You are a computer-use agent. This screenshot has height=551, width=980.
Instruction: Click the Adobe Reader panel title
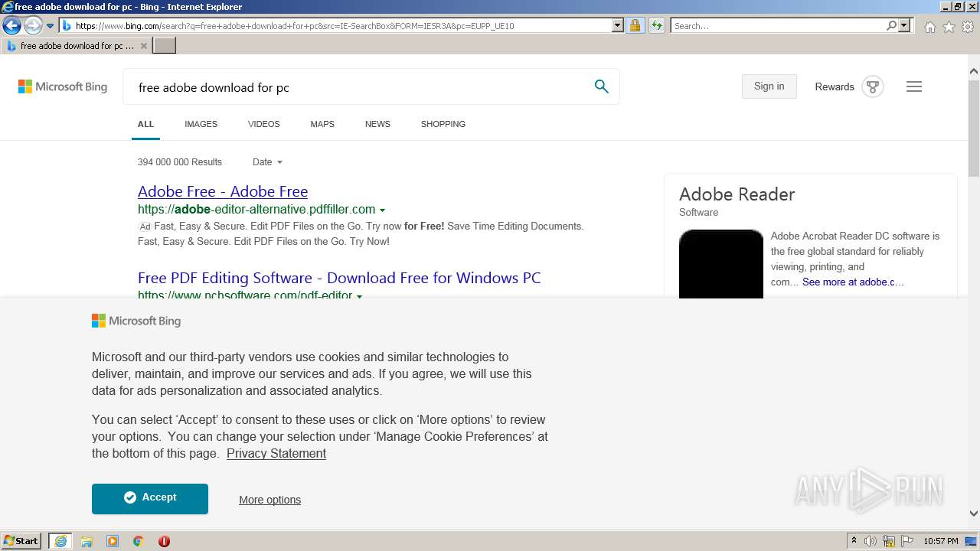click(x=737, y=194)
